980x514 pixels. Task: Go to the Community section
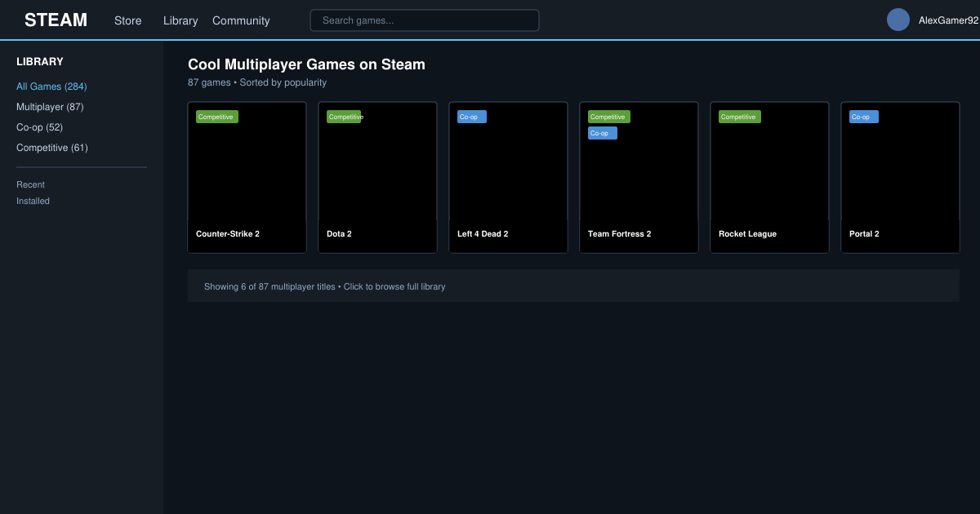241,20
